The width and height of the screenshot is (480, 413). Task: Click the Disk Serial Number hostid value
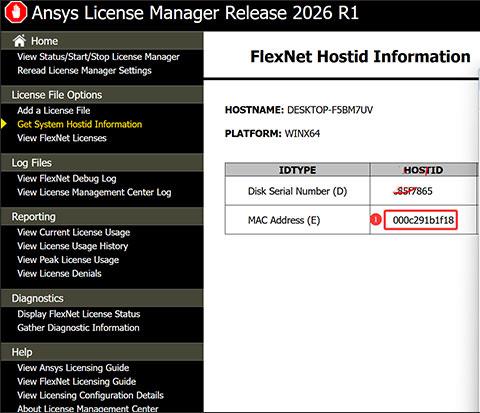coord(413,191)
